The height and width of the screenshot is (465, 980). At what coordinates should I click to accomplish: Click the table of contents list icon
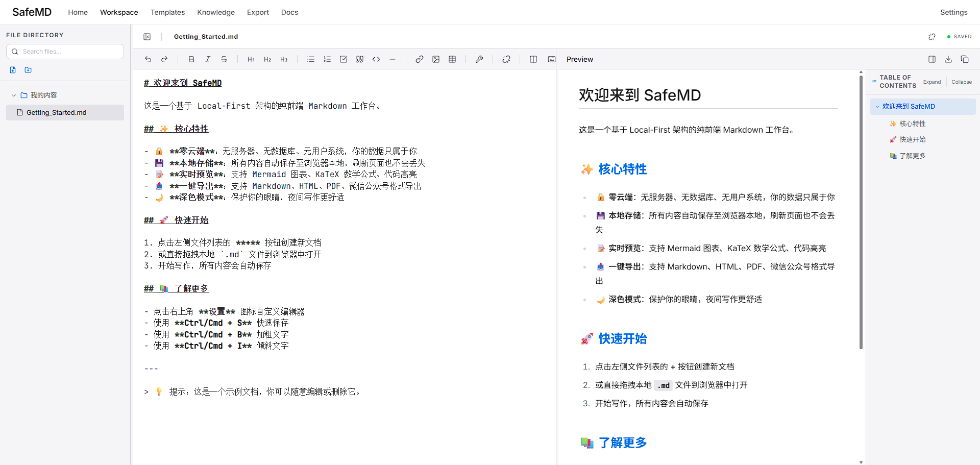coord(874,82)
